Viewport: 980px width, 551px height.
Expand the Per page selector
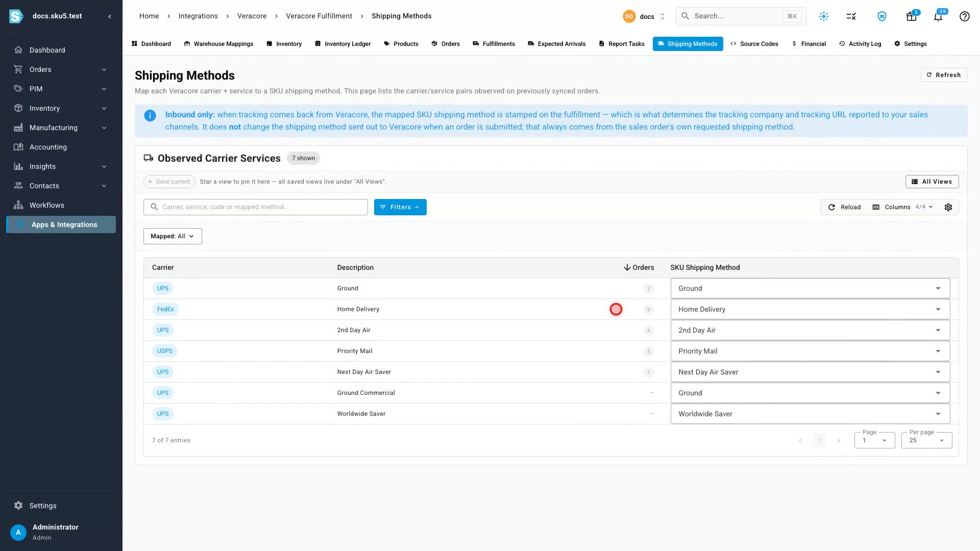[x=926, y=440]
